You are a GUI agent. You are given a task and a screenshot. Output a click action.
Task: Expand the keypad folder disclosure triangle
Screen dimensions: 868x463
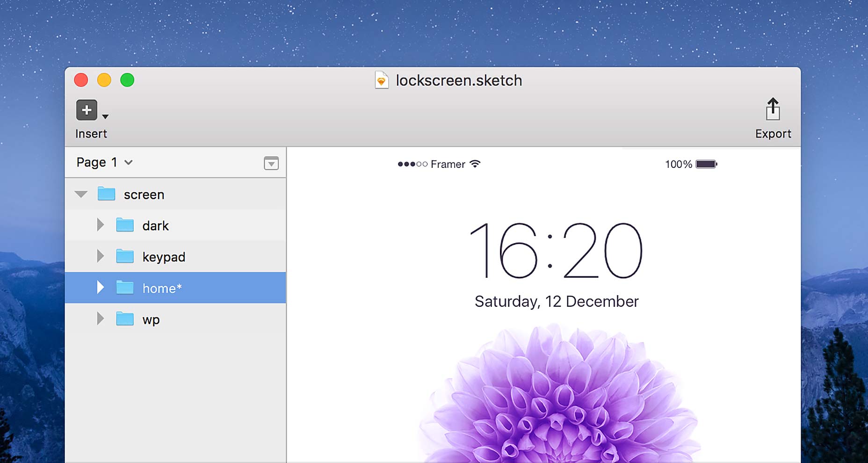pyautogui.click(x=100, y=256)
